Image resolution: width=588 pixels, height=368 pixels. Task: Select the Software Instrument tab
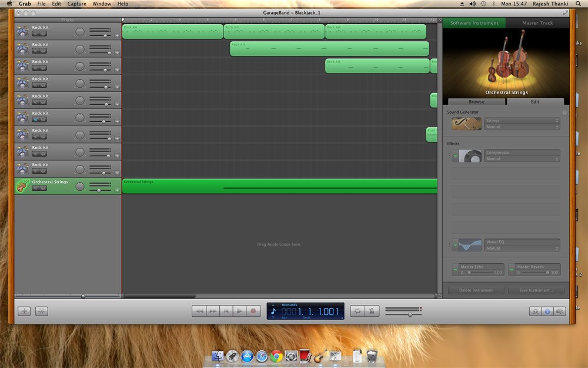point(474,23)
